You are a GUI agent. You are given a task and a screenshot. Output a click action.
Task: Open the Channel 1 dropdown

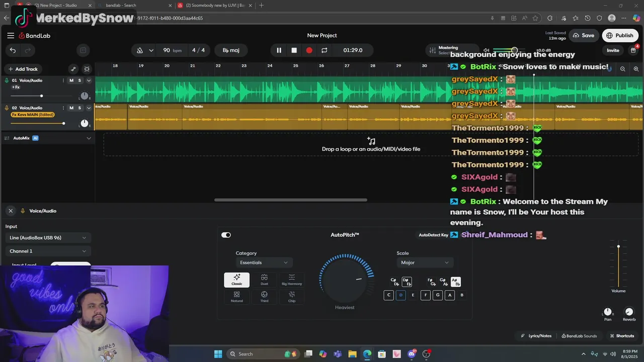(48, 251)
